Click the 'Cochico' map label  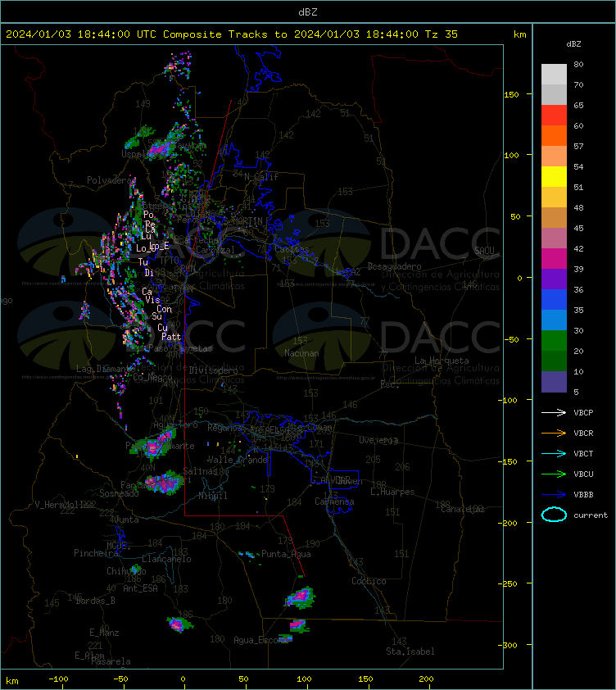coord(369,581)
